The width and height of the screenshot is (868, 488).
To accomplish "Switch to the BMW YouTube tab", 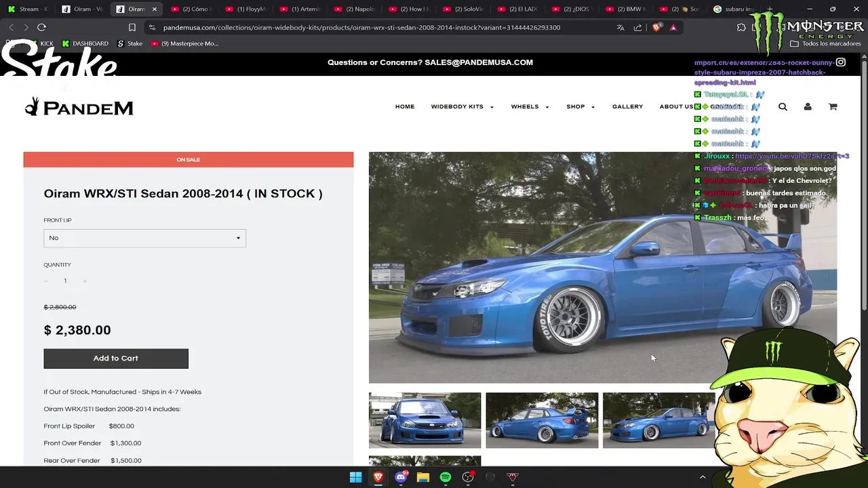I will pos(627,9).
